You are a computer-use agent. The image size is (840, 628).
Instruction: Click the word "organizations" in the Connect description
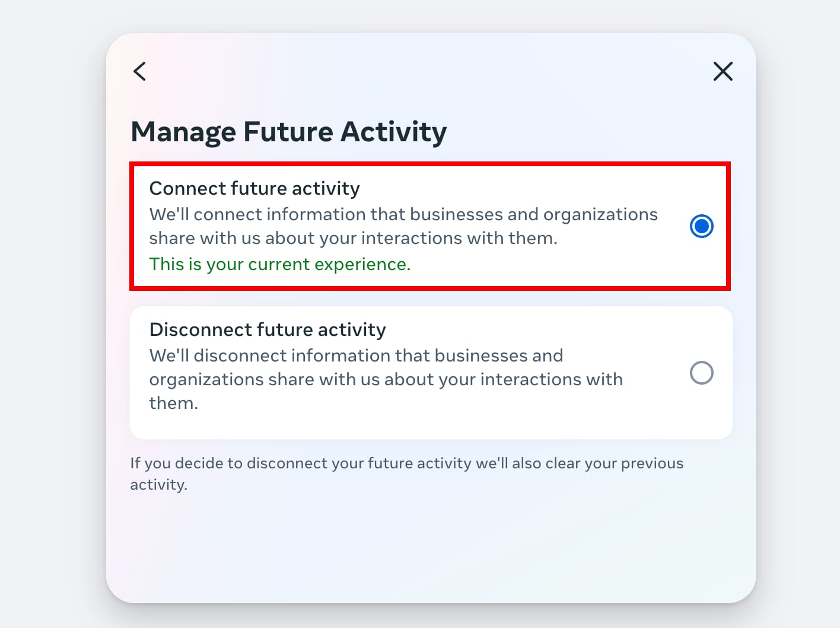pos(600,214)
